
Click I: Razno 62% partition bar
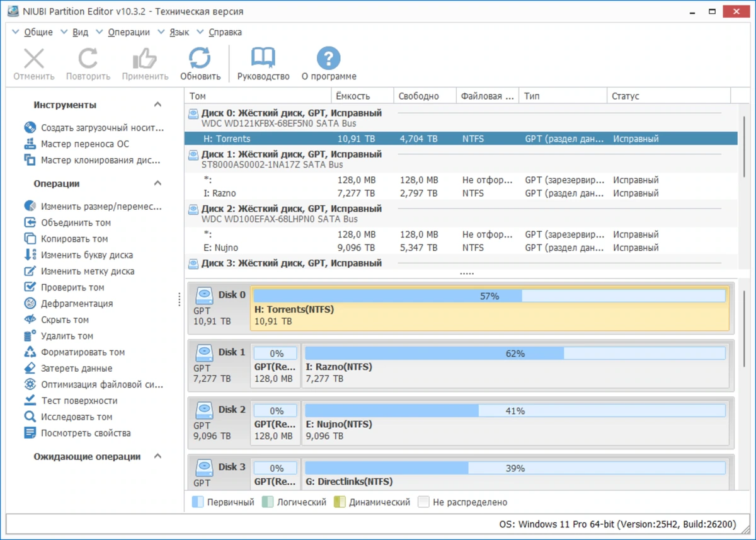point(515,353)
